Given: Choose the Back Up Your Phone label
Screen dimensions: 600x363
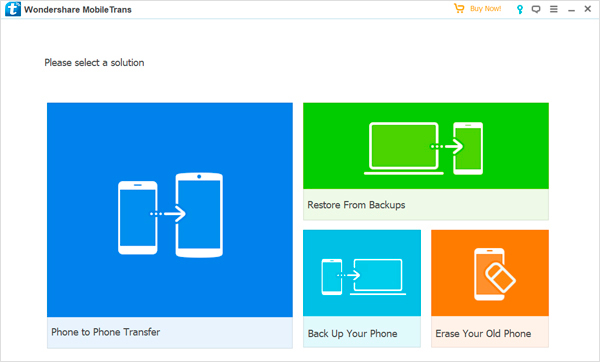Looking at the screenshot, I should (x=352, y=334).
